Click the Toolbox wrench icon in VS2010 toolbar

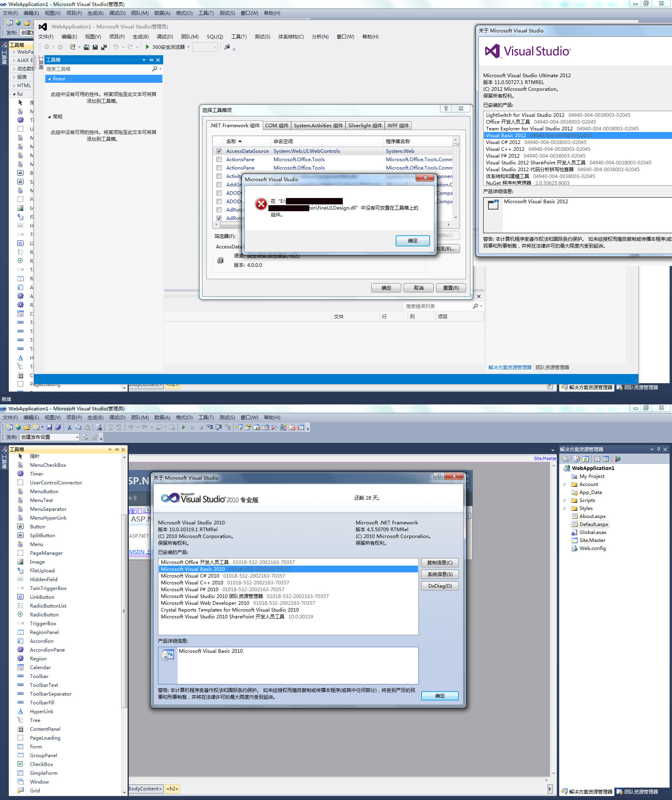[x=274, y=427]
